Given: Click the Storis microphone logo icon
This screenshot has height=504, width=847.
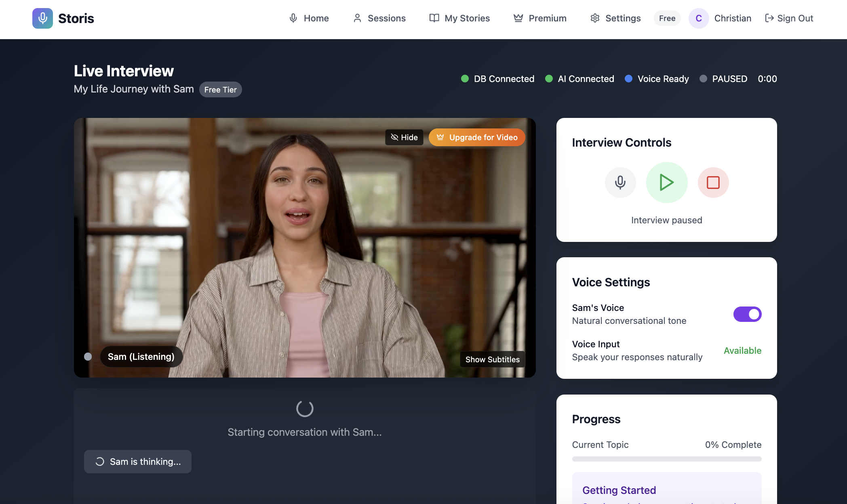Looking at the screenshot, I should pyautogui.click(x=42, y=18).
